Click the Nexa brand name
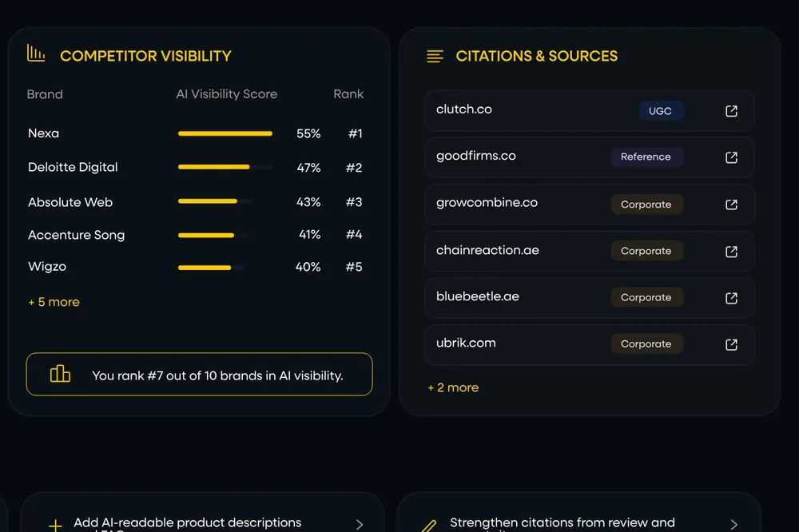The width and height of the screenshot is (799, 532). 43,133
